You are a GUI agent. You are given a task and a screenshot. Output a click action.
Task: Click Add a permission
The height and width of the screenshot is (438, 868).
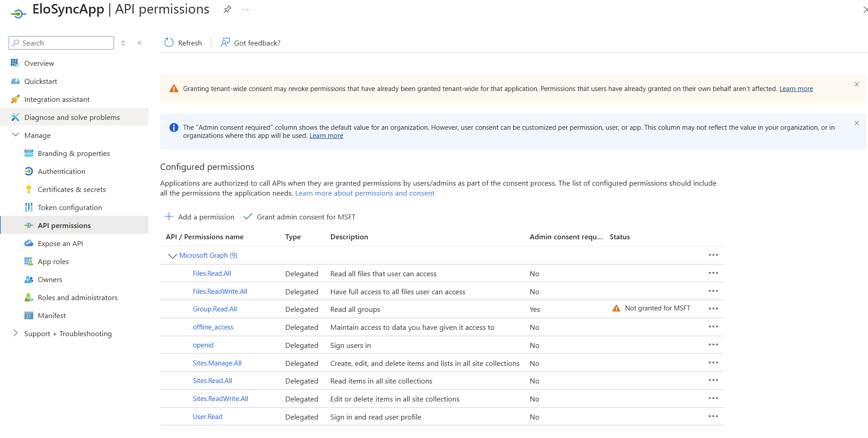(x=200, y=217)
